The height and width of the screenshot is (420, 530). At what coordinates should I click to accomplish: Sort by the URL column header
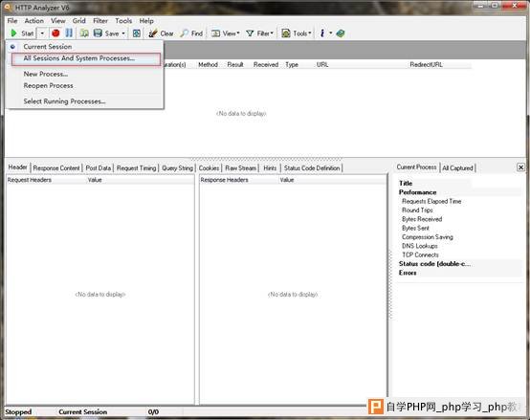[322, 64]
